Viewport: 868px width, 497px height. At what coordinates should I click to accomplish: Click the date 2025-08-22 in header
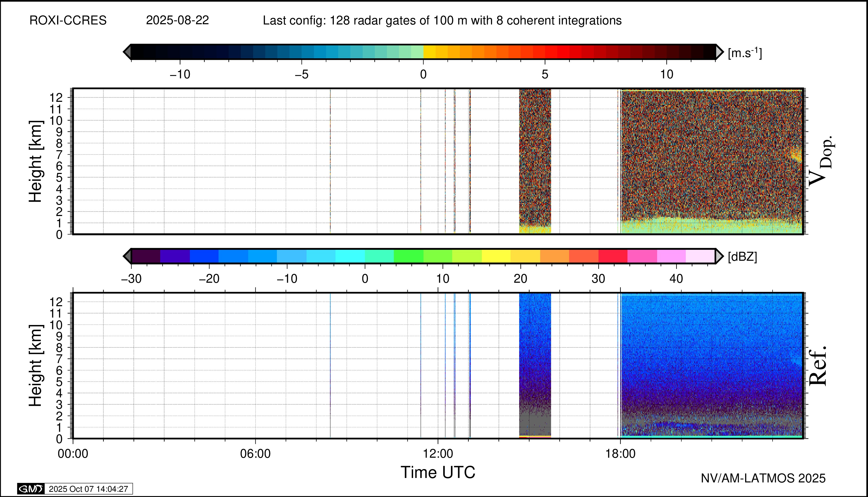(177, 21)
